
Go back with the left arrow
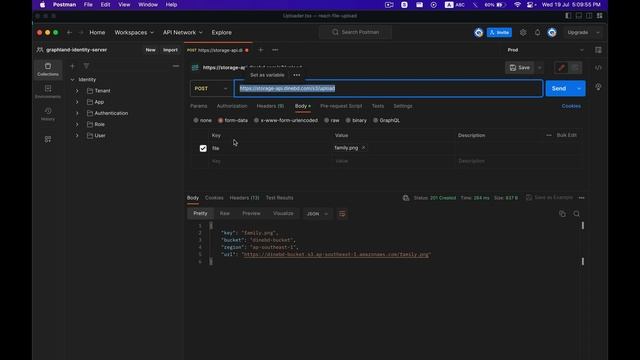(x=69, y=32)
